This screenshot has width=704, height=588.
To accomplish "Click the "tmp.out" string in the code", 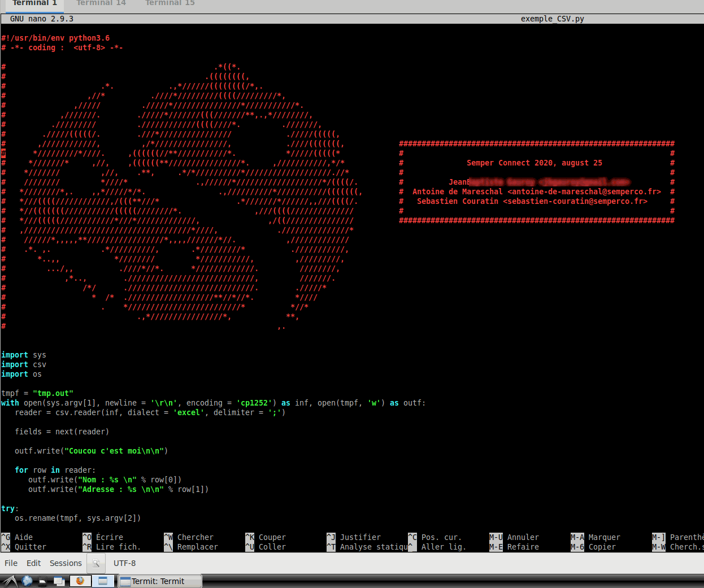I will (x=53, y=393).
